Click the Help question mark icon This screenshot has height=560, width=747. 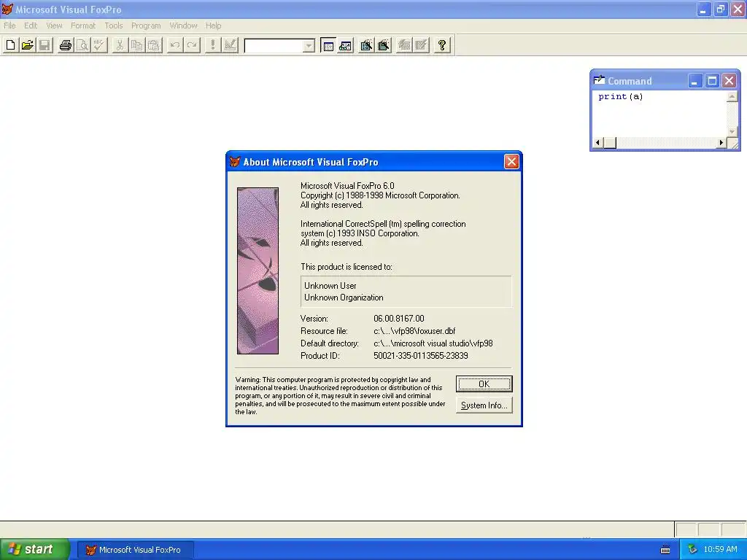click(x=442, y=45)
